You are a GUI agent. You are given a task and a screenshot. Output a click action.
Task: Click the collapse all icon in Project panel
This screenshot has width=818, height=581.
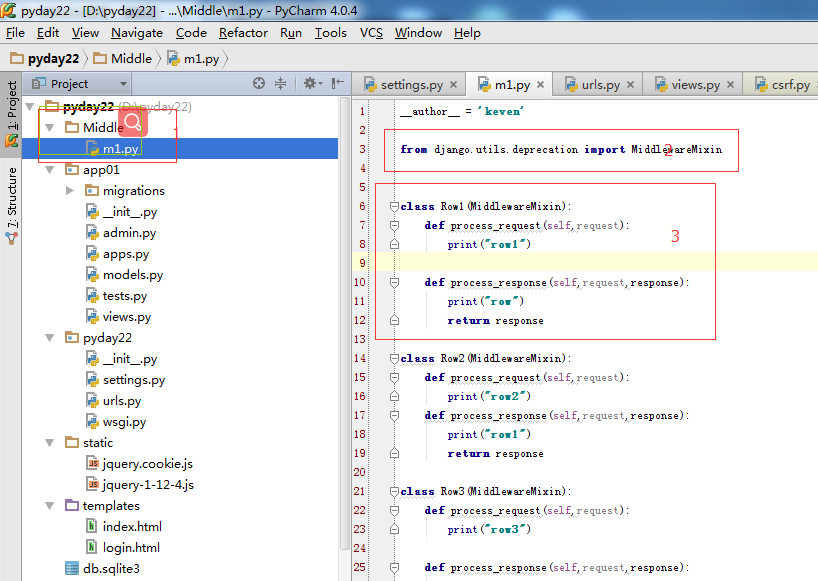[x=281, y=84]
